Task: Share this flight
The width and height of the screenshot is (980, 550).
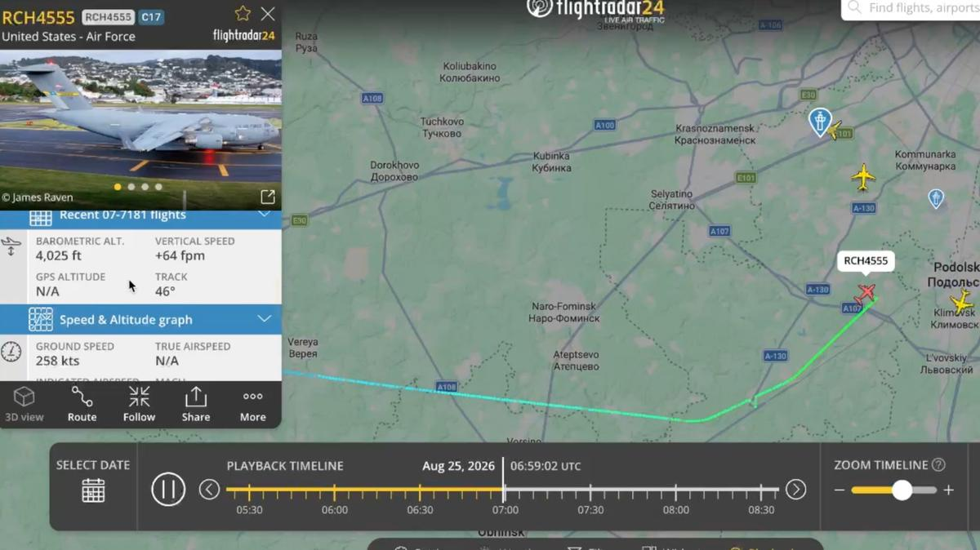Action: [x=196, y=404]
